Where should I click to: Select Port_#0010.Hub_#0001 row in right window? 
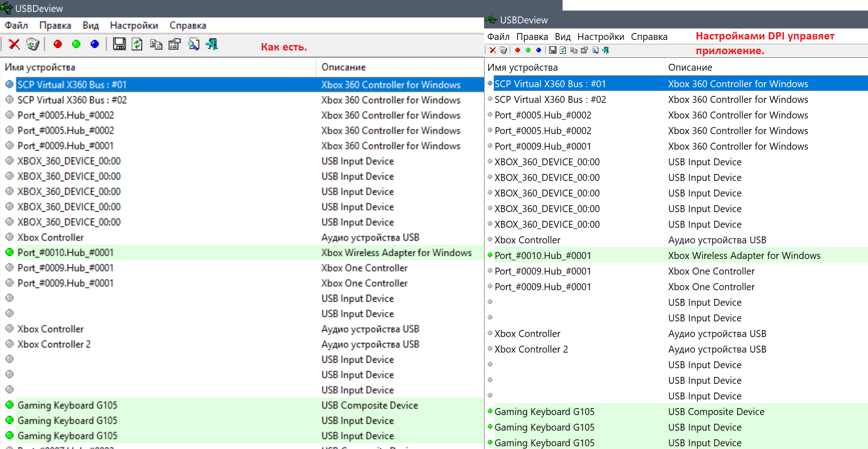(676, 256)
